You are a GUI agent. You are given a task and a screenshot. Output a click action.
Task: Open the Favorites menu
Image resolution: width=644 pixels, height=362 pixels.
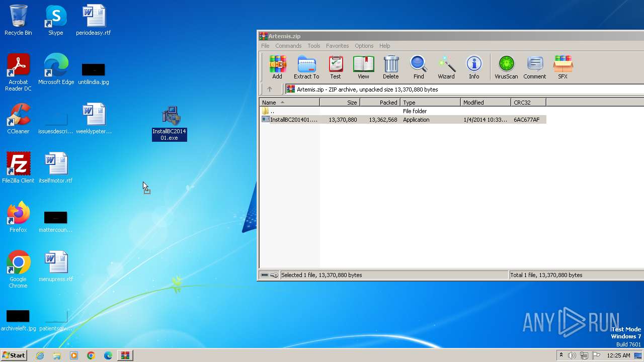pos(337,46)
